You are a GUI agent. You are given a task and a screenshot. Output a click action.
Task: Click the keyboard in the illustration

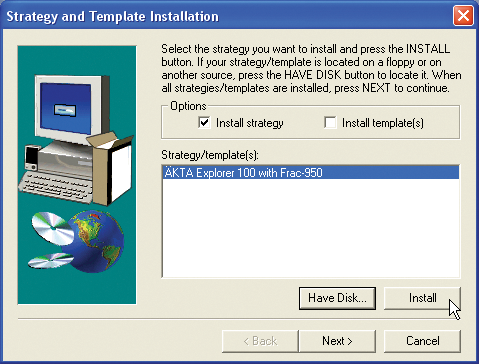coord(56,188)
